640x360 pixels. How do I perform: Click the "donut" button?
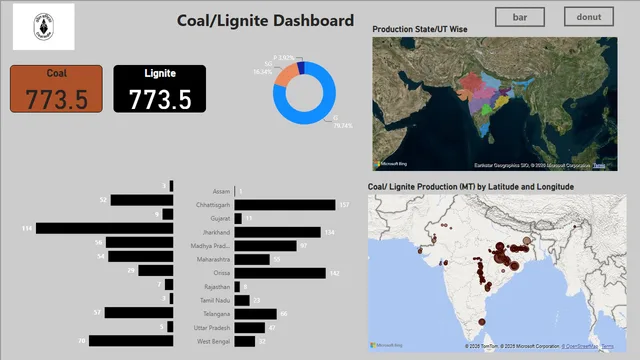pyautogui.click(x=589, y=17)
